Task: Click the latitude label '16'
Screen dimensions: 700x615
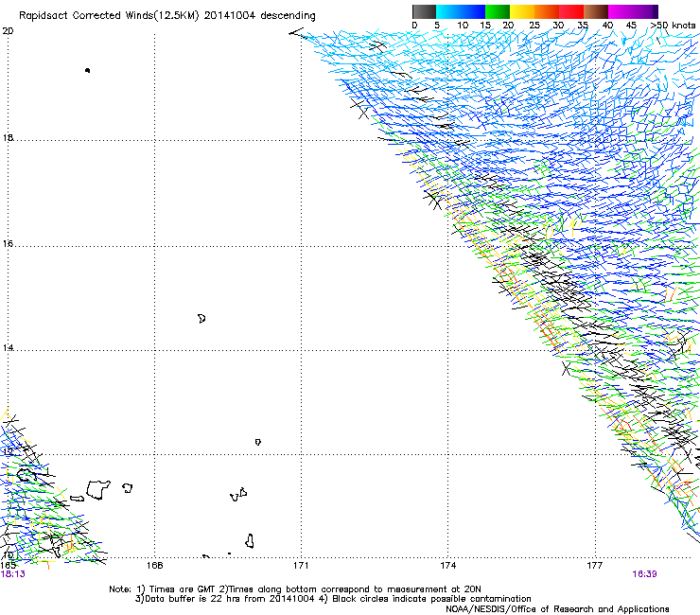Action: 8,244
